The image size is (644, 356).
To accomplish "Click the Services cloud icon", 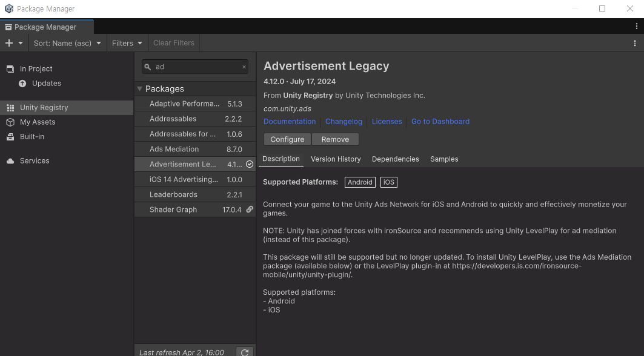I will click(10, 161).
